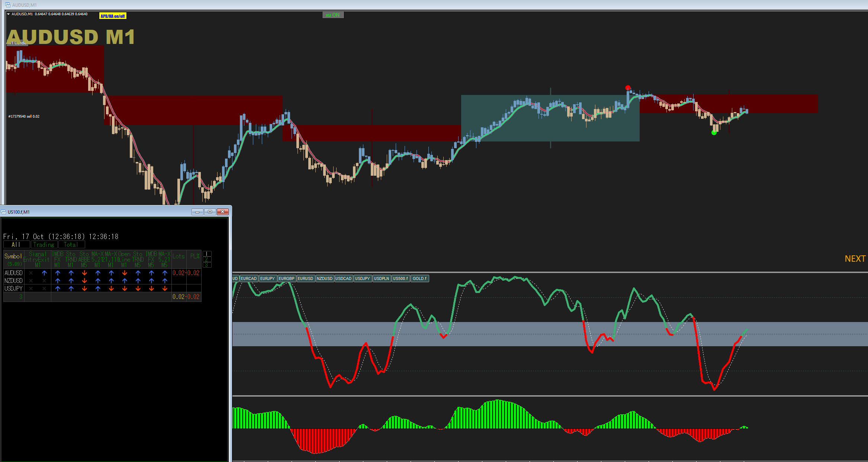The width and height of the screenshot is (868, 462).
Task: Switch chart to EURCAD symbol button
Action: click(x=249, y=278)
